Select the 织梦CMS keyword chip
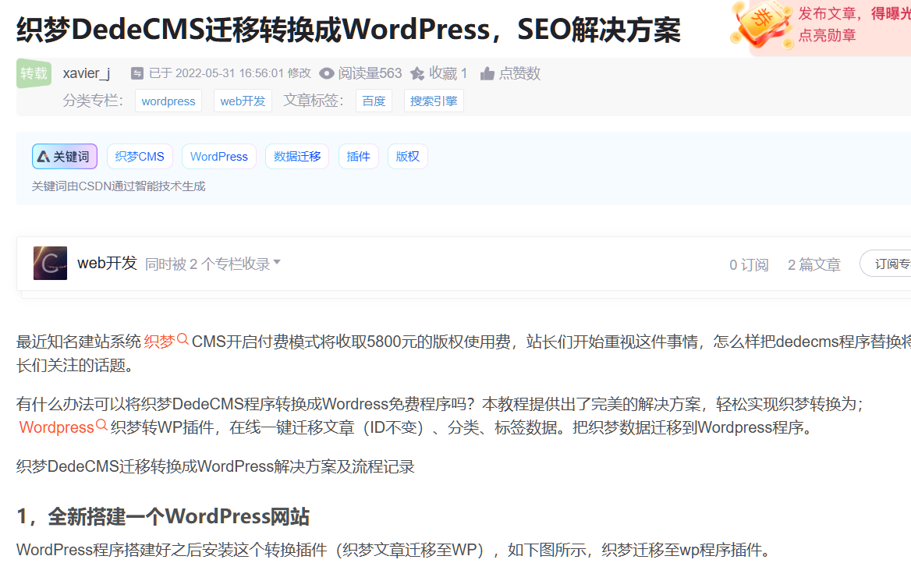 140,156
